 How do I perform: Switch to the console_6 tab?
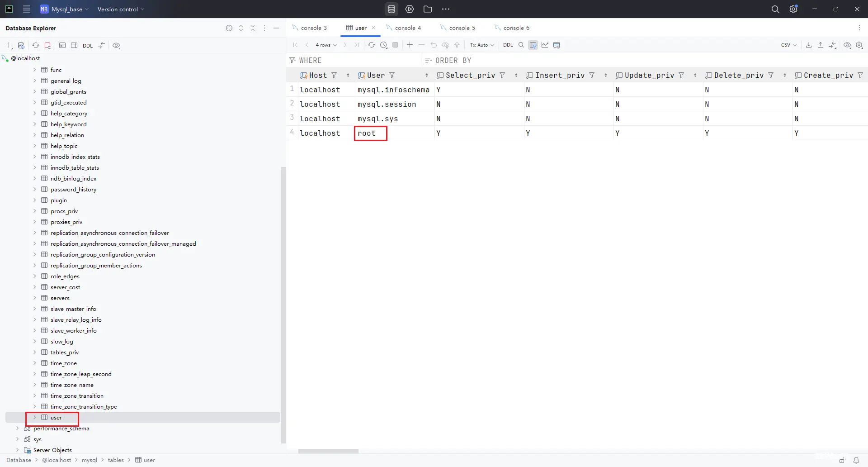pyautogui.click(x=512, y=28)
